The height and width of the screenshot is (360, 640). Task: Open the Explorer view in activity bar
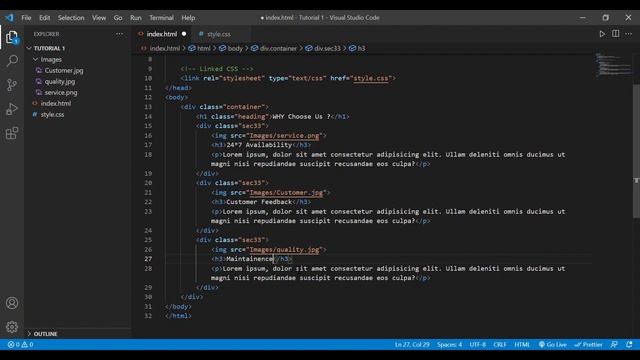(x=12, y=38)
